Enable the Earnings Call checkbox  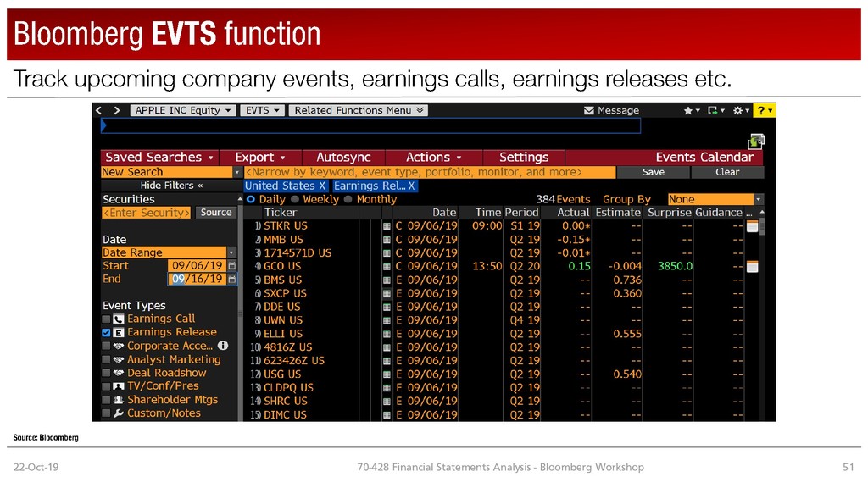tap(106, 319)
